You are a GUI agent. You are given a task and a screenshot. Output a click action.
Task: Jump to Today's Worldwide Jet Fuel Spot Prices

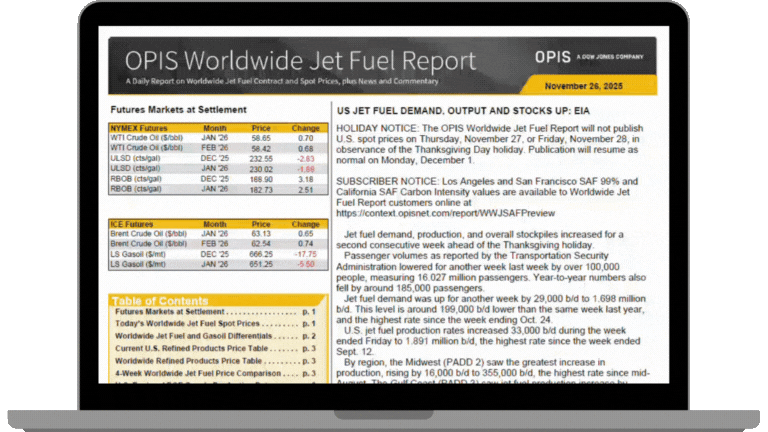pos(187,324)
